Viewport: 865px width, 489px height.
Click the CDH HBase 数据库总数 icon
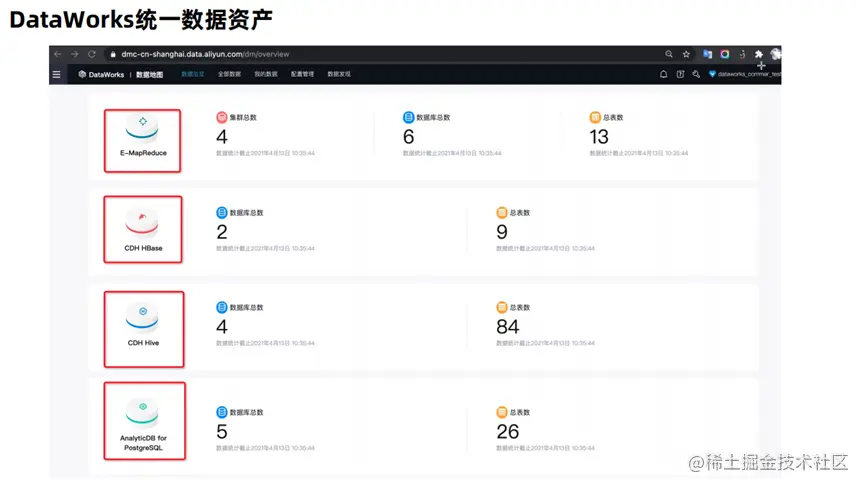point(221,212)
